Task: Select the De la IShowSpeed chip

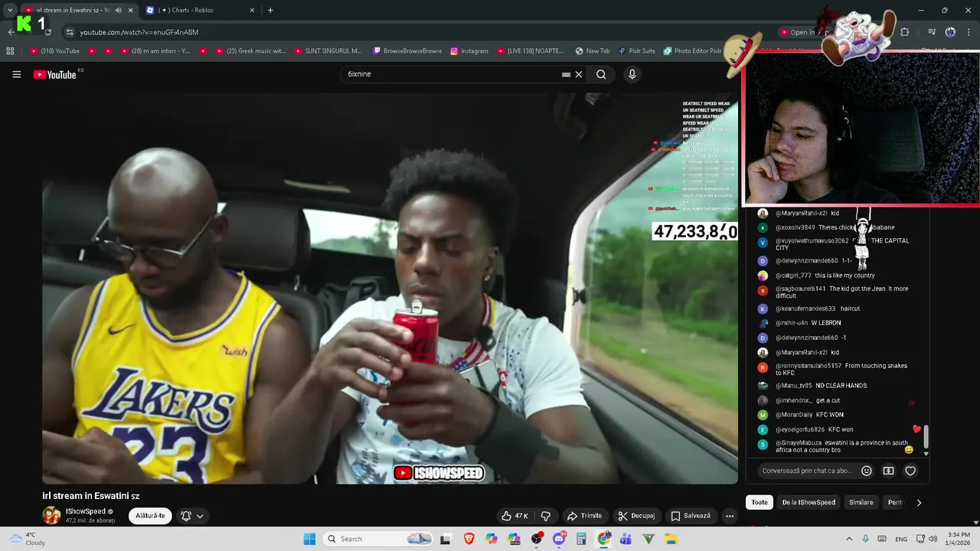Action: pyautogui.click(x=808, y=503)
